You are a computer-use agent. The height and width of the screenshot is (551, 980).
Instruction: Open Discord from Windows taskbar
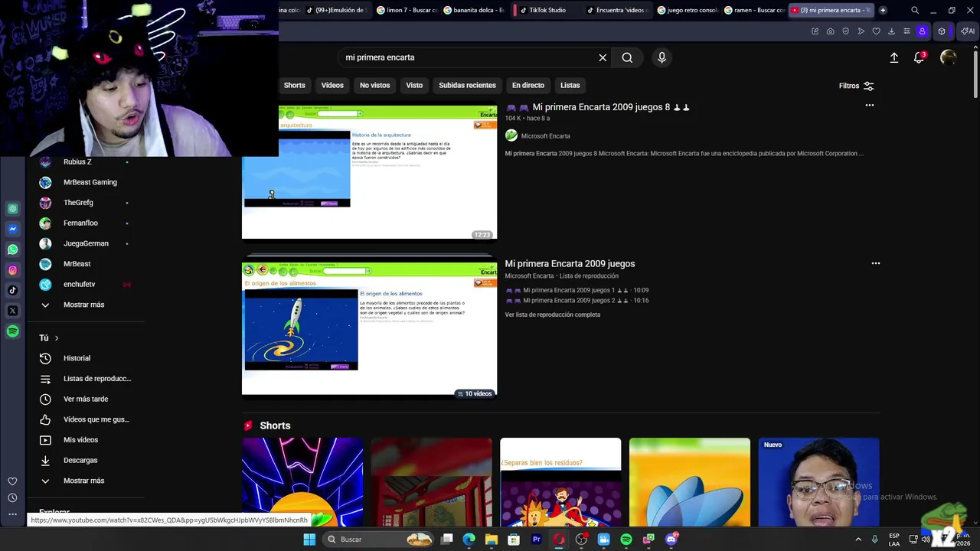pyautogui.click(x=671, y=540)
